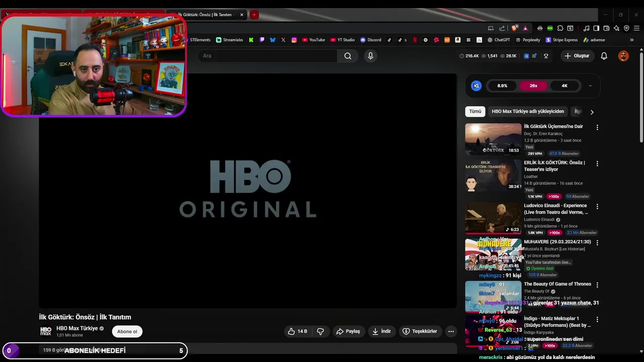Click the vidIQ logo icon
Viewport: 644px width, 362px height.
(476, 86)
